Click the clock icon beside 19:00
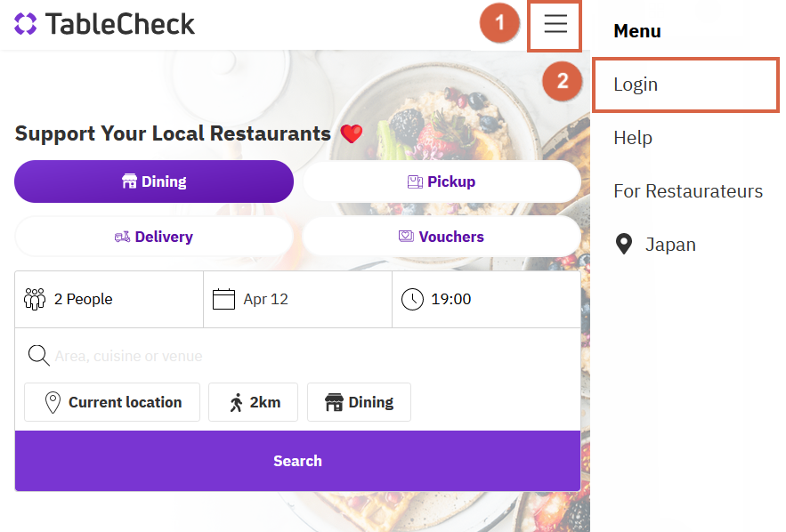Image resolution: width=786 pixels, height=532 pixels. (x=412, y=299)
